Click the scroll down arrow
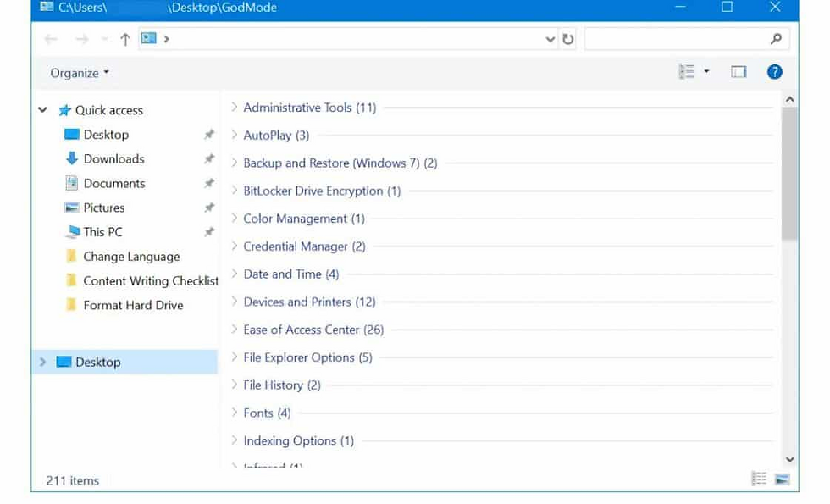 pyautogui.click(x=789, y=459)
